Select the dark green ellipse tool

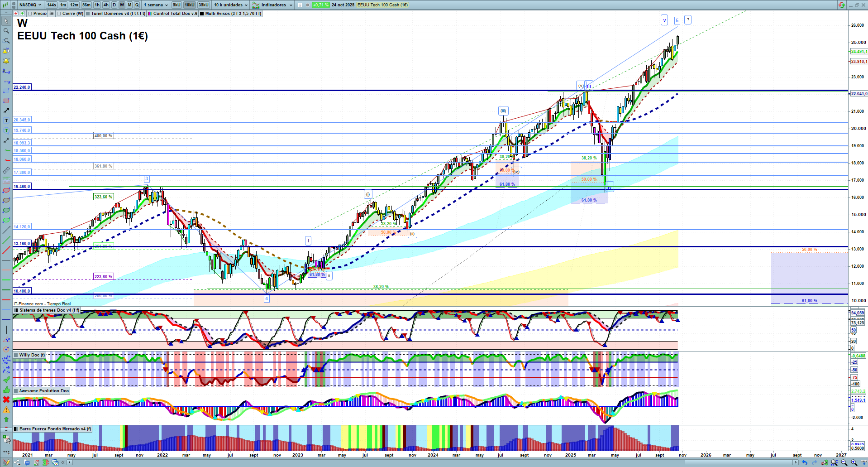(6, 210)
